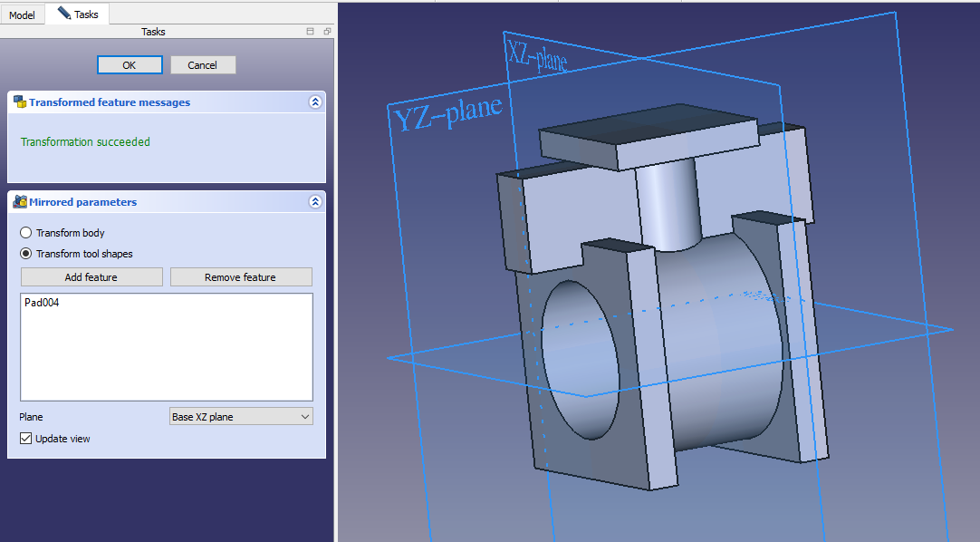
Task: Select Pad004 in the feature list
Action: pyautogui.click(x=42, y=303)
